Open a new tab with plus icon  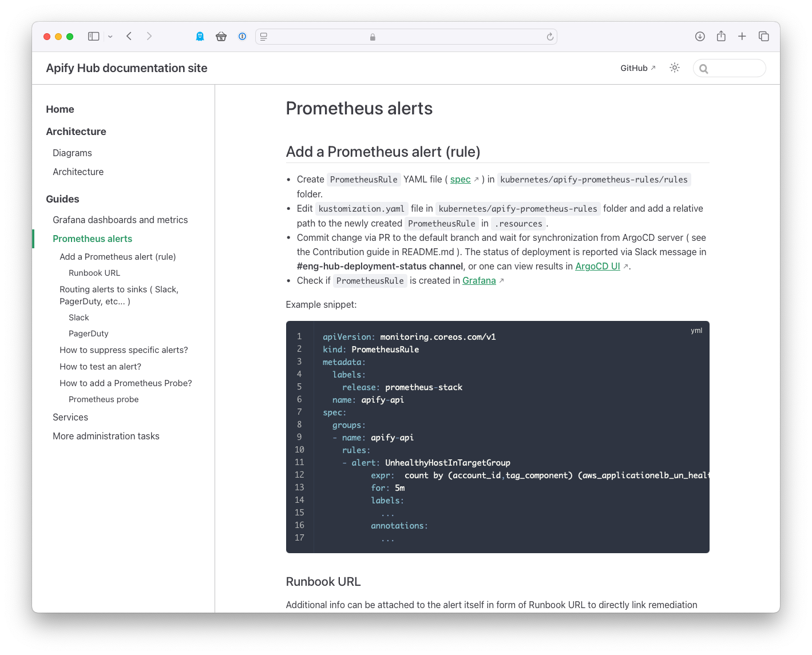(742, 36)
